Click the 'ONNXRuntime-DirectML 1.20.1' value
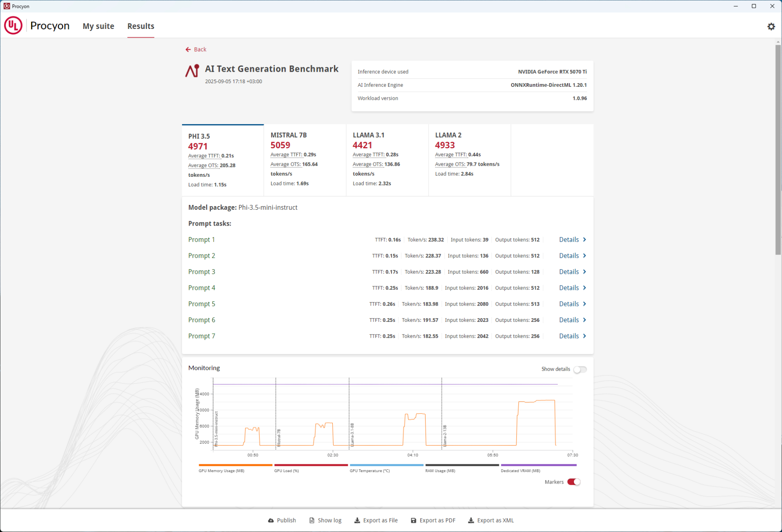782x532 pixels. point(549,85)
